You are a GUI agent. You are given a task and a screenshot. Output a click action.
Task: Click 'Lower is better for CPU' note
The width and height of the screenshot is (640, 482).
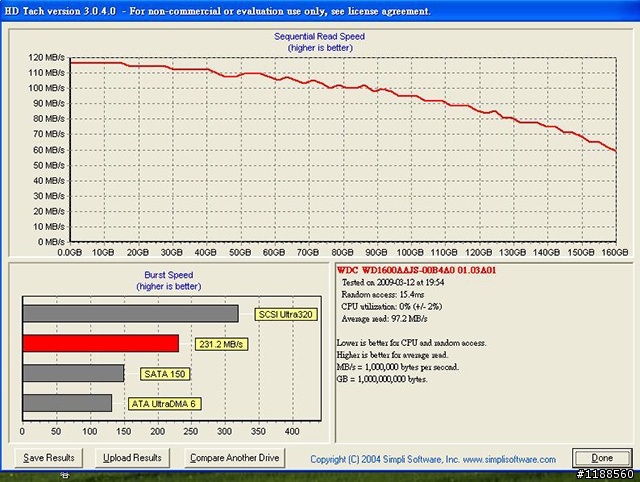point(411,343)
